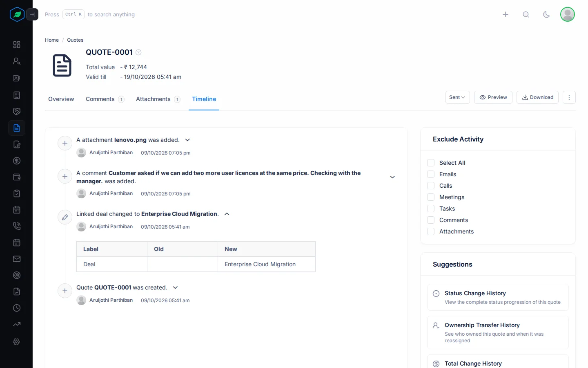This screenshot has width=588, height=368.
Task: Open the target goals sidebar icon
Action: (17, 275)
